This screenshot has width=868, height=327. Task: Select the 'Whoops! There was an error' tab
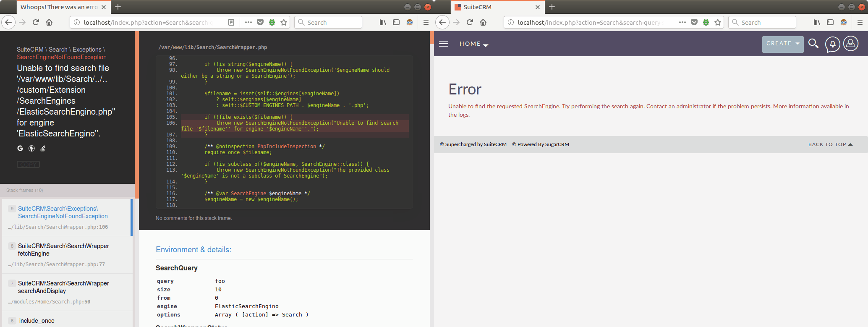click(x=59, y=7)
